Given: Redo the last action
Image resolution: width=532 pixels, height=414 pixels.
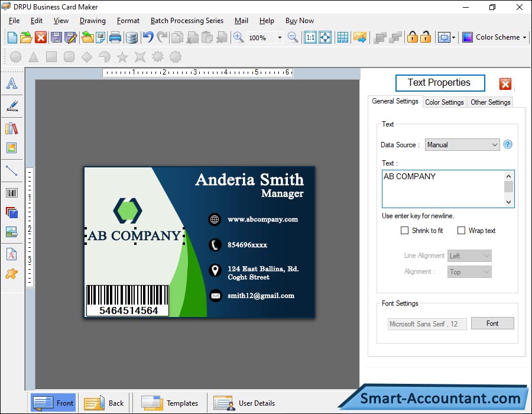Looking at the screenshot, I should [x=162, y=37].
